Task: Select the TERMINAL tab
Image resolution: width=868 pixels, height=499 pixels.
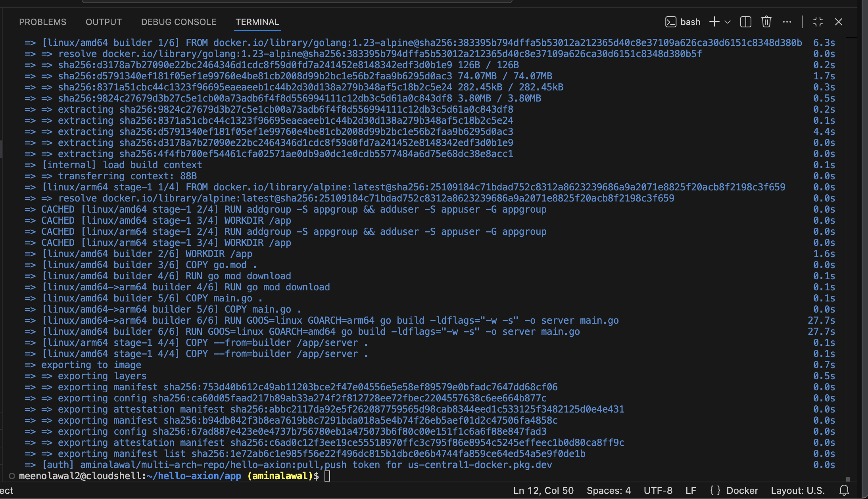Action: pos(257,22)
